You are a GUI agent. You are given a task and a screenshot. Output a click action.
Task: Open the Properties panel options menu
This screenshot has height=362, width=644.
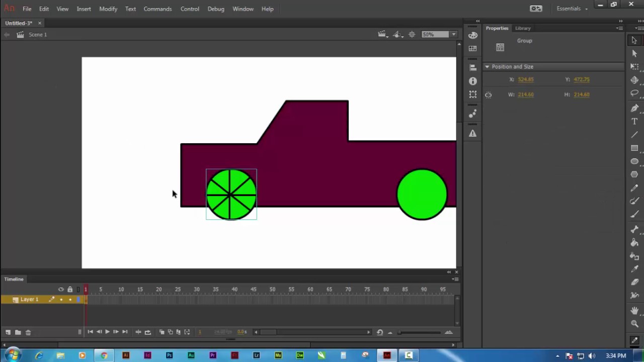coord(619,28)
